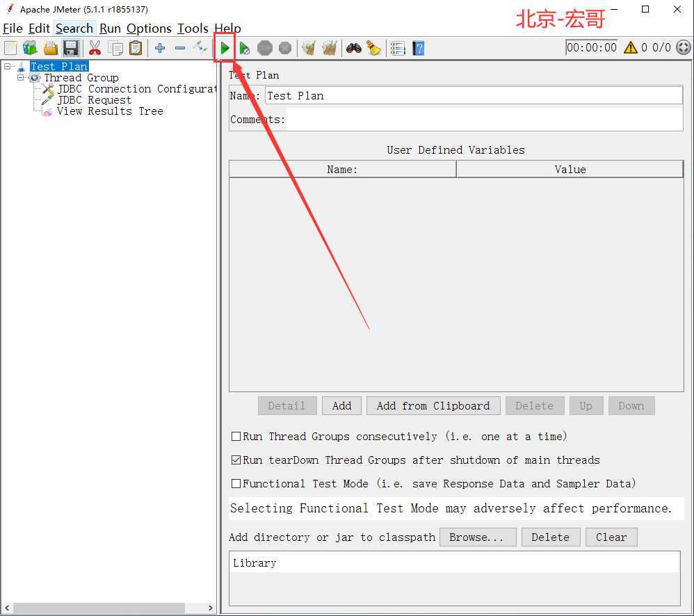
Task: Click the Detail button
Action: tap(287, 406)
